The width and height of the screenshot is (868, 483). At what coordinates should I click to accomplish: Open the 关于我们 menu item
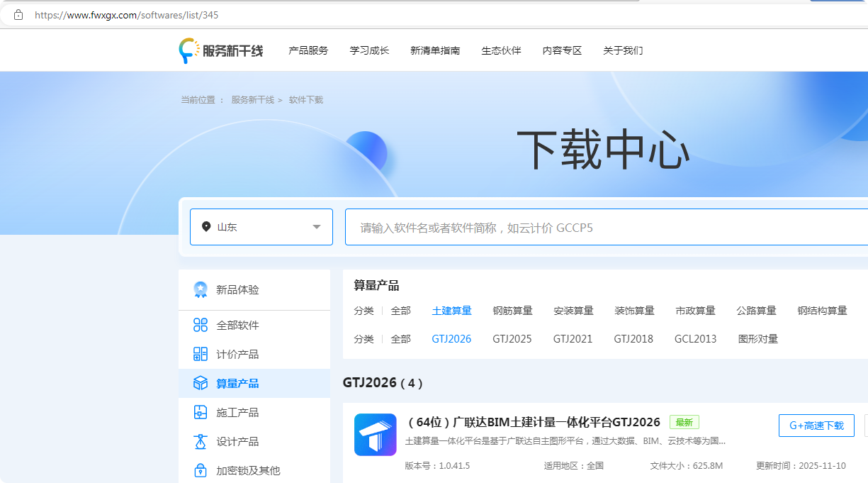coord(622,50)
